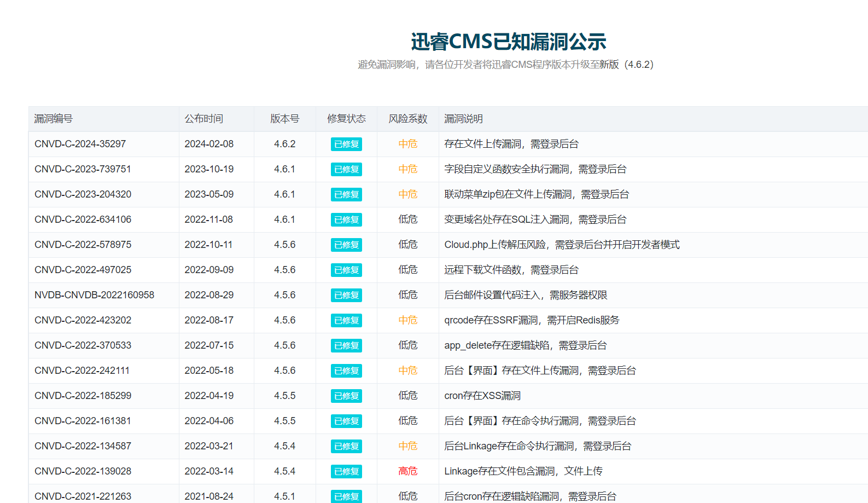The image size is (868, 503).
Task: Select vulnerability ID CNVD-C-2022-497025
Action: click(x=83, y=270)
